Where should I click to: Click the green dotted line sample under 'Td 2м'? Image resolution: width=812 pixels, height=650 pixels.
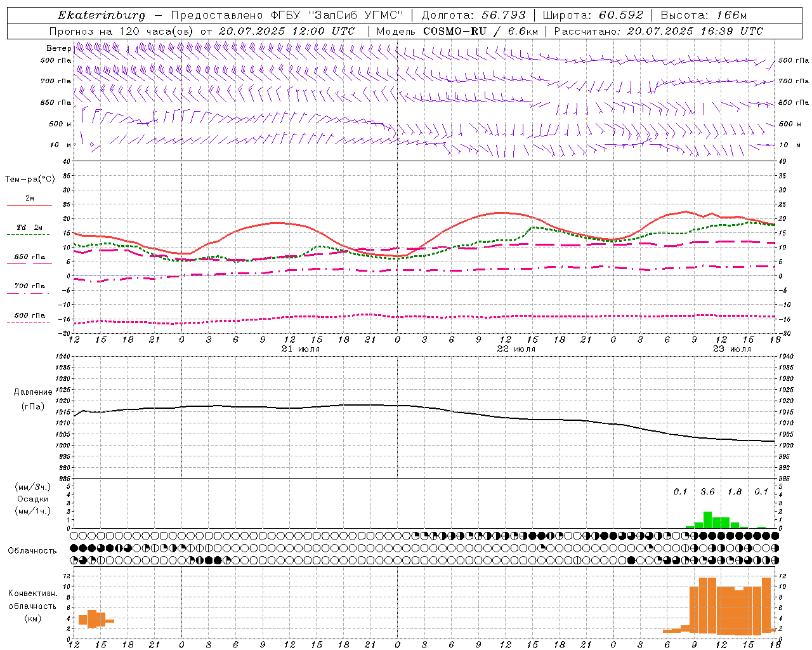(x=29, y=235)
